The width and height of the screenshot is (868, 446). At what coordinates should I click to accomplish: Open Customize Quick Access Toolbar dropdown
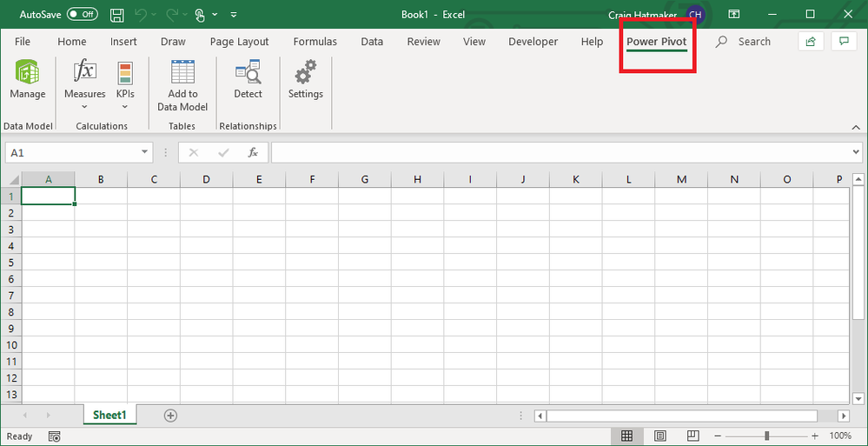[x=234, y=15]
